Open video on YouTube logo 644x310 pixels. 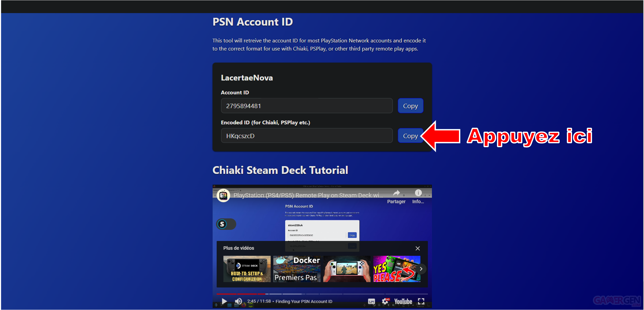click(403, 301)
